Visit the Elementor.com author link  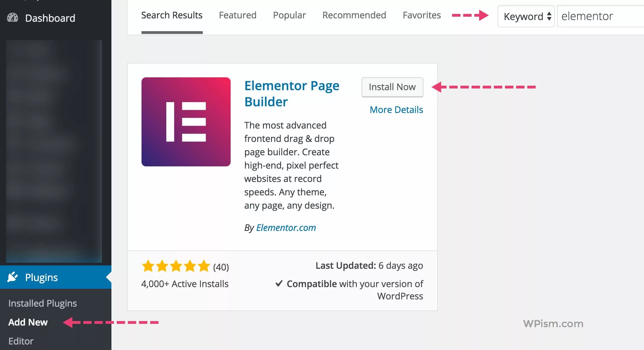pyautogui.click(x=286, y=228)
